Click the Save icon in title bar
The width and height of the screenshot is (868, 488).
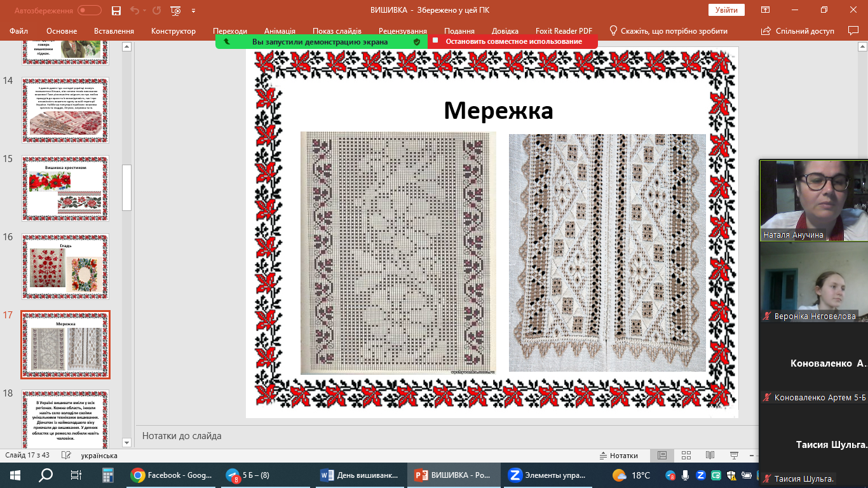116,11
